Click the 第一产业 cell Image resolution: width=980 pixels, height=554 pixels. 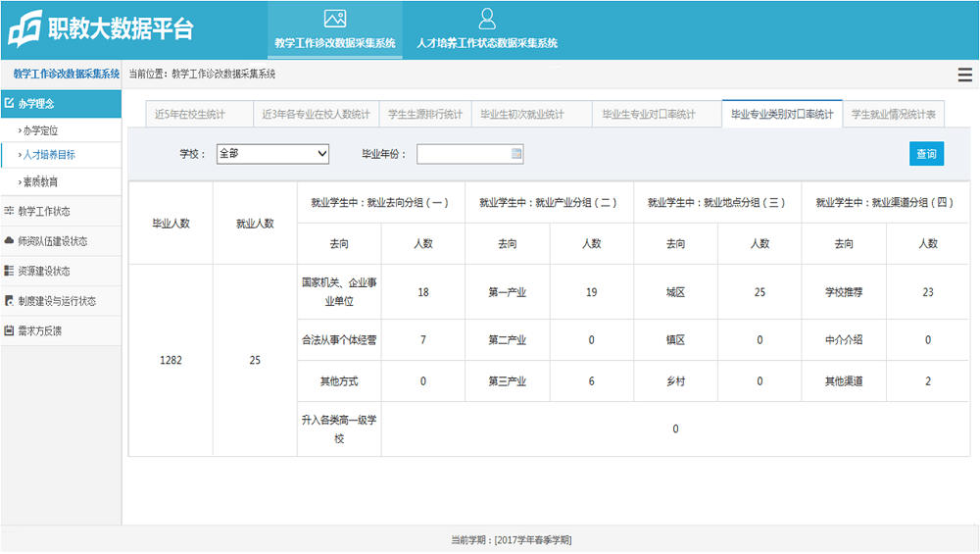point(508,292)
